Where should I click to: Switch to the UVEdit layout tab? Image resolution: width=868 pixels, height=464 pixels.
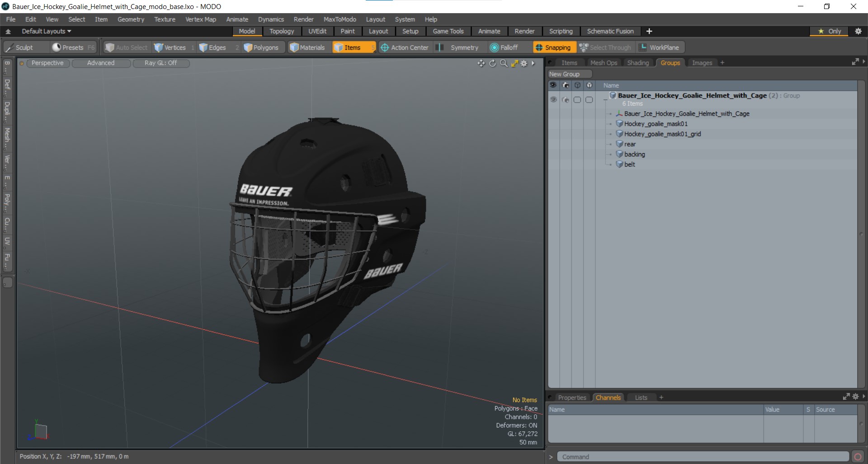[317, 31]
